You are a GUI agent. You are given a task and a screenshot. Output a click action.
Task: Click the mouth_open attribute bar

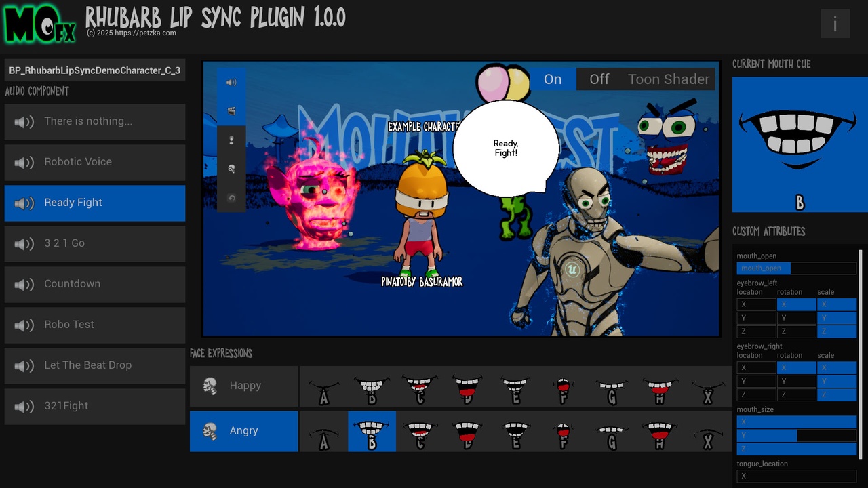click(797, 268)
